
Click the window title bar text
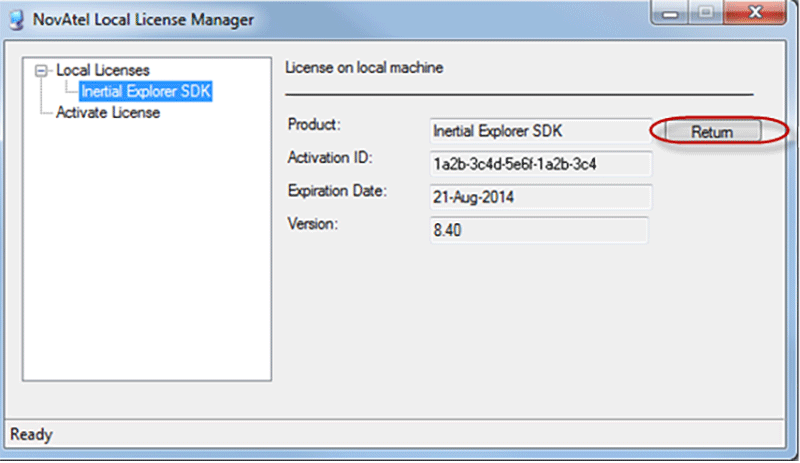(143, 20)
